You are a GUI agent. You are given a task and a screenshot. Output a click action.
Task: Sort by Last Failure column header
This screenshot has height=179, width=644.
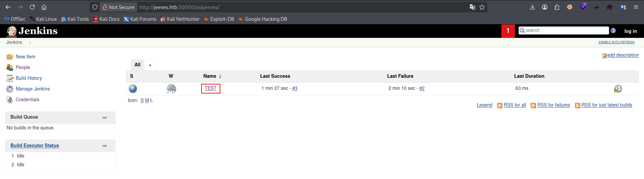tap(400, 76)
